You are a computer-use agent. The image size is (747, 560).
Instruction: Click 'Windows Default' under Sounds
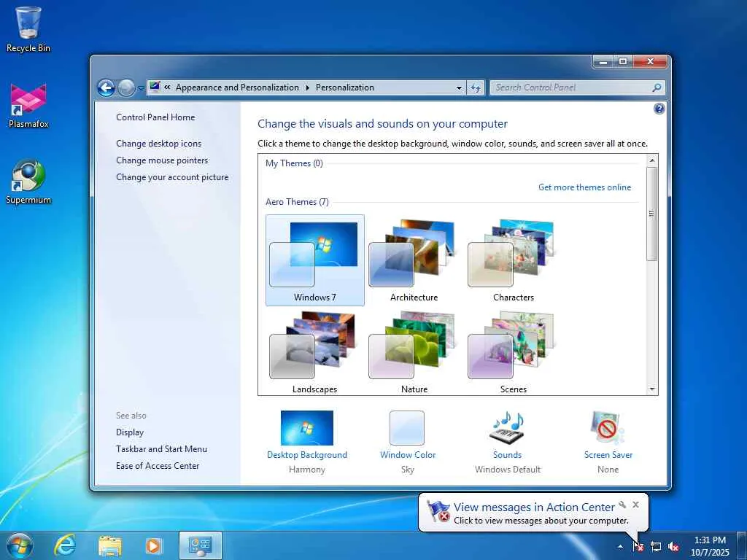508,470
